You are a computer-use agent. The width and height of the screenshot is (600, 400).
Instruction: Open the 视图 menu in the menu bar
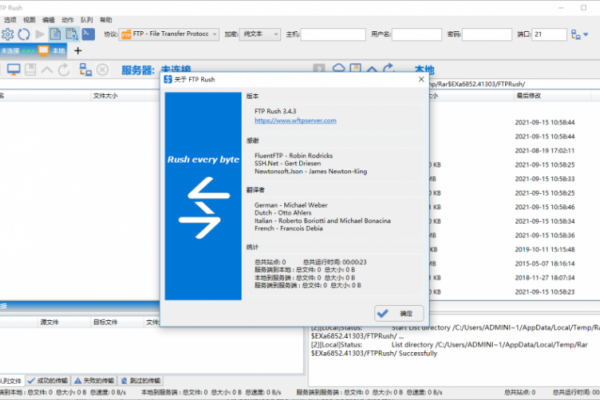pyautogui.click(x=28, y=19)
